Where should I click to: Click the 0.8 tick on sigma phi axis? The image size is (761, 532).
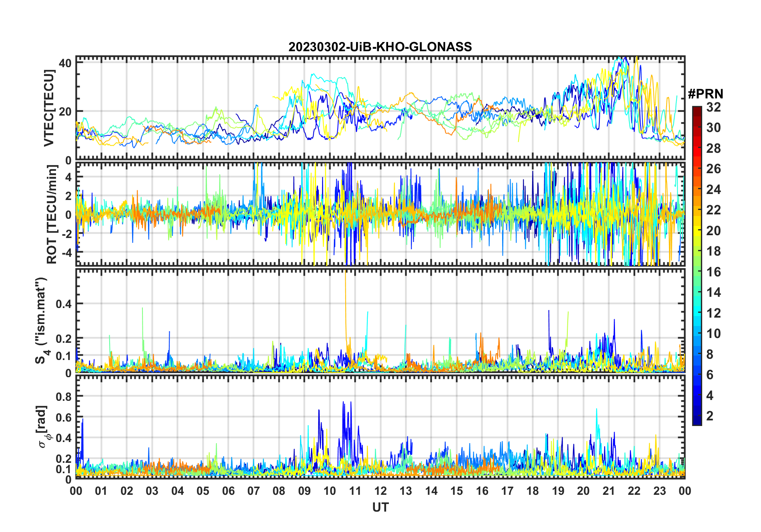[x=64, y=397]
